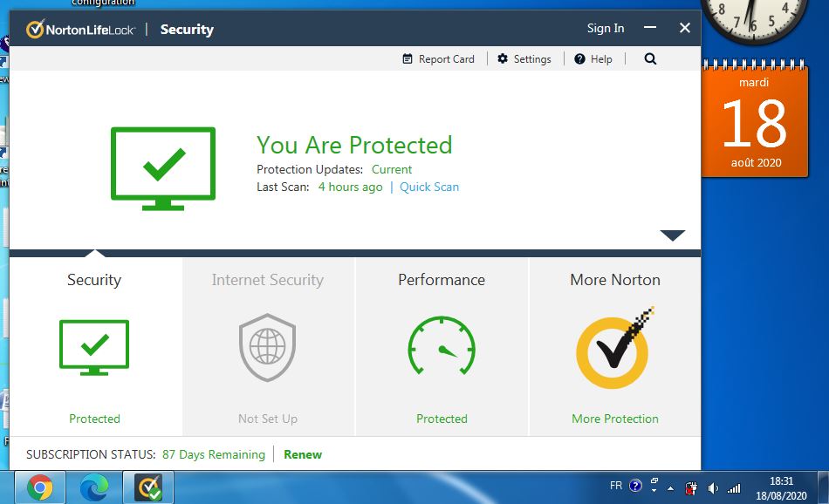The width and height of the screenshot is (829, 504).
Task: Open the Help menu
Action: (593, 59)
